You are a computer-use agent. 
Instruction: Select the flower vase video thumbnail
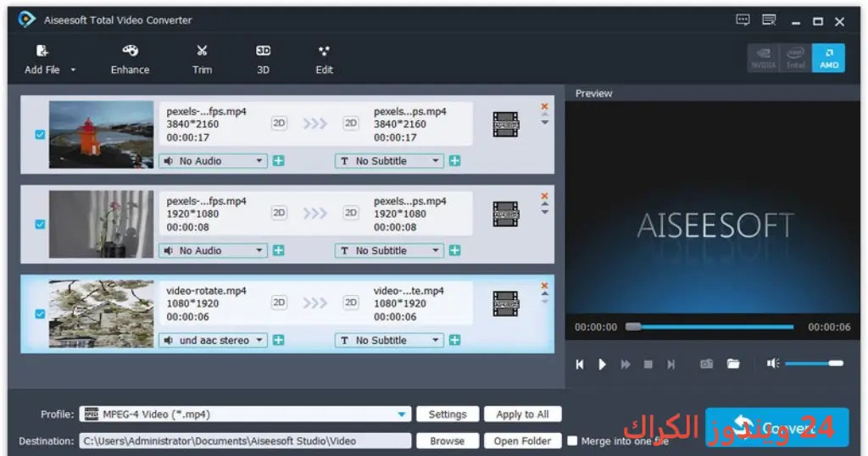[x=102, y=224]
